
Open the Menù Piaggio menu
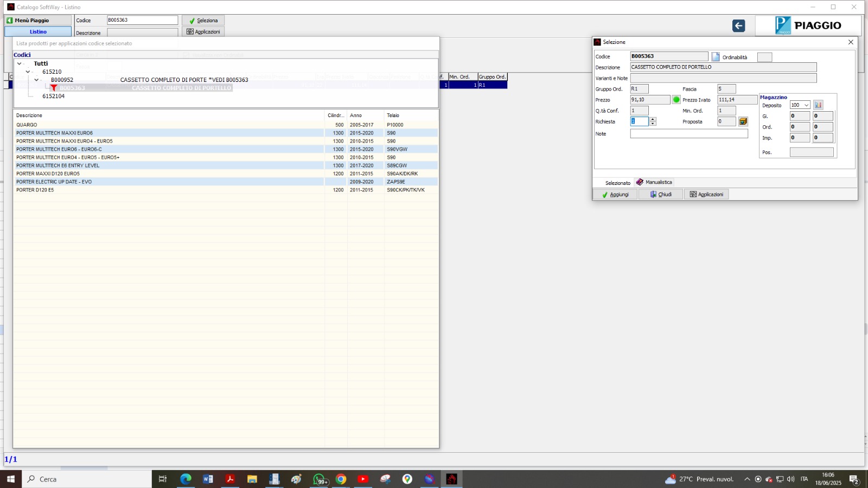[x=38, y=21]
